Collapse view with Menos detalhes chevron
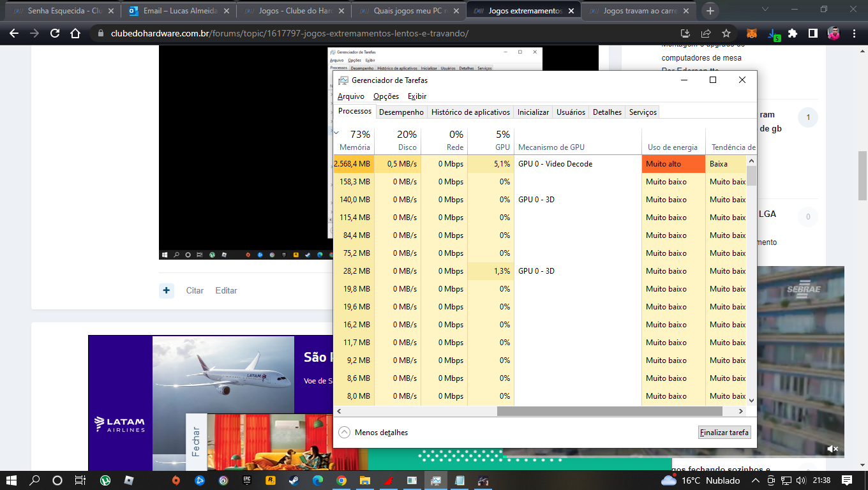Image resolution: width=868 pixels, height=490 pixels. coord(345,433)
